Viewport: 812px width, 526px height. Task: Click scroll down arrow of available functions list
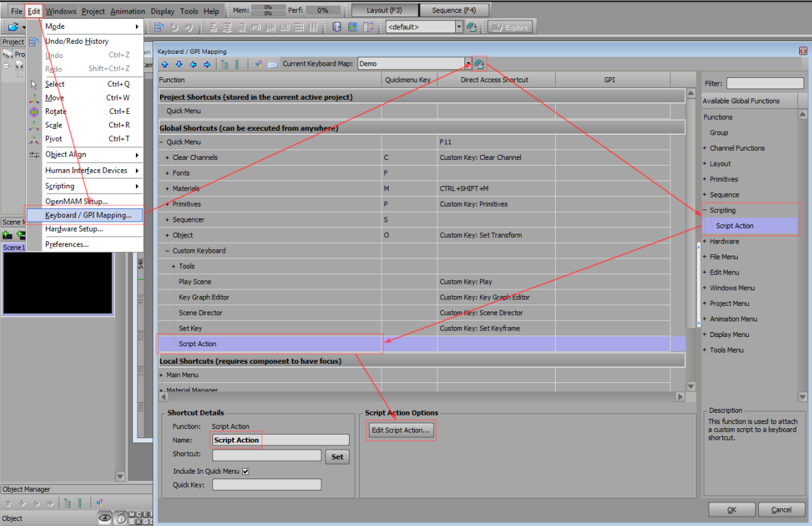[802, 397]
